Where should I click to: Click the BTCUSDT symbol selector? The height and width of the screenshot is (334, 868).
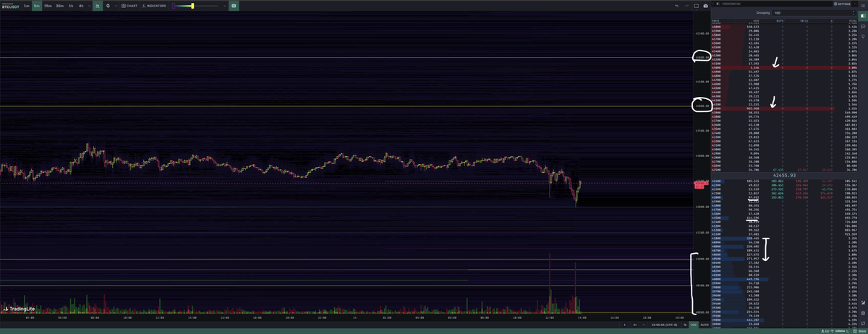coord(10,6)
